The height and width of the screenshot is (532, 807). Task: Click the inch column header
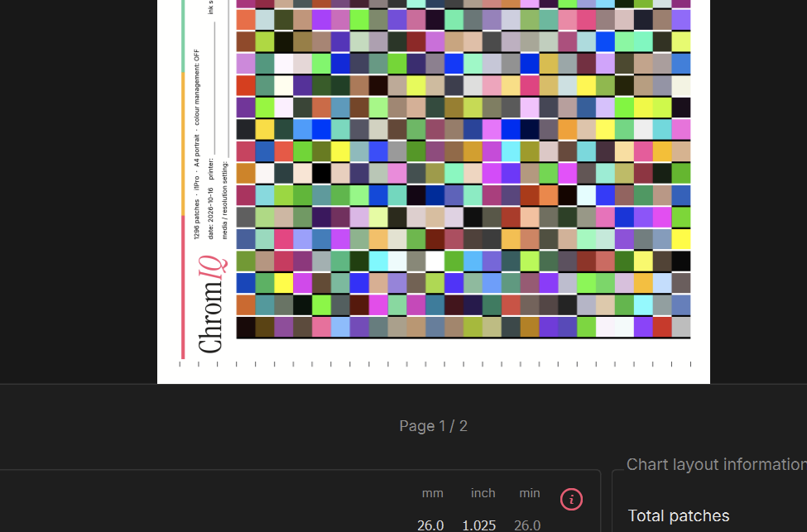(483, 493)
